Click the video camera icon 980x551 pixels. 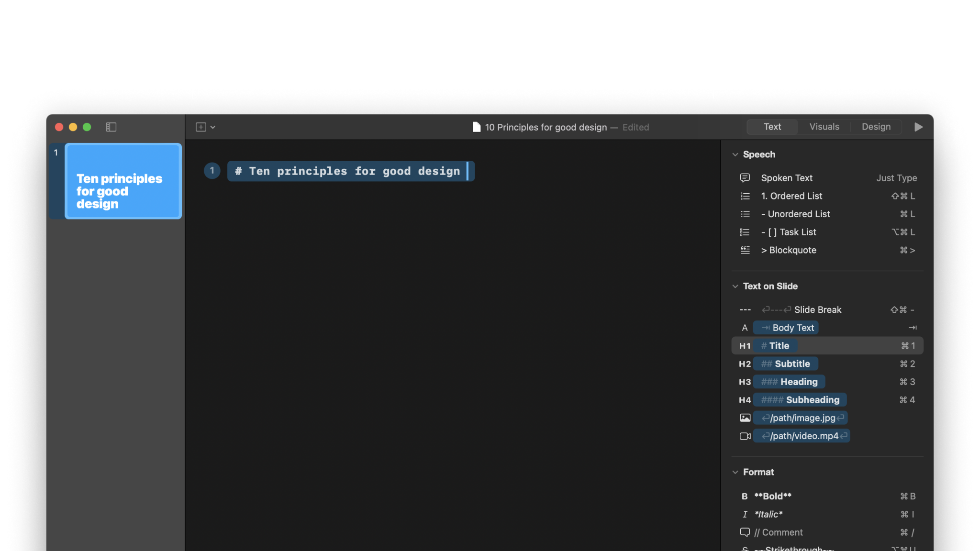[745, 436]
